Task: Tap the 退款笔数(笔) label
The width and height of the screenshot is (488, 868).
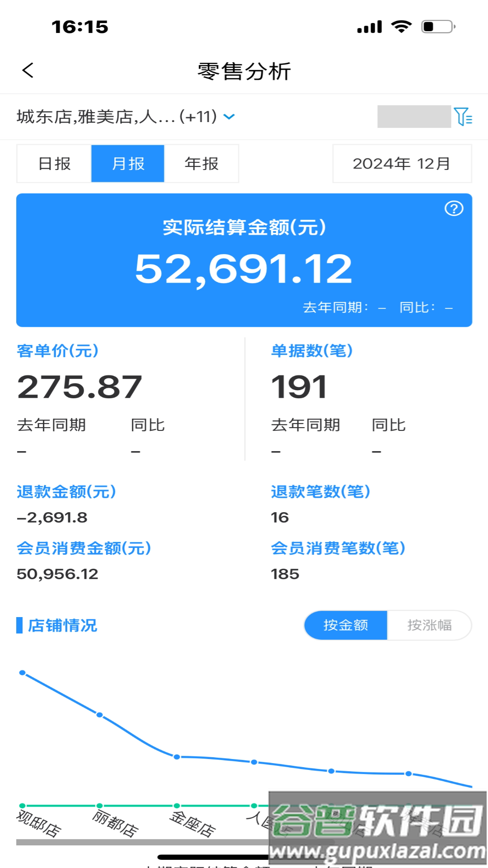Action: (321, 491)
